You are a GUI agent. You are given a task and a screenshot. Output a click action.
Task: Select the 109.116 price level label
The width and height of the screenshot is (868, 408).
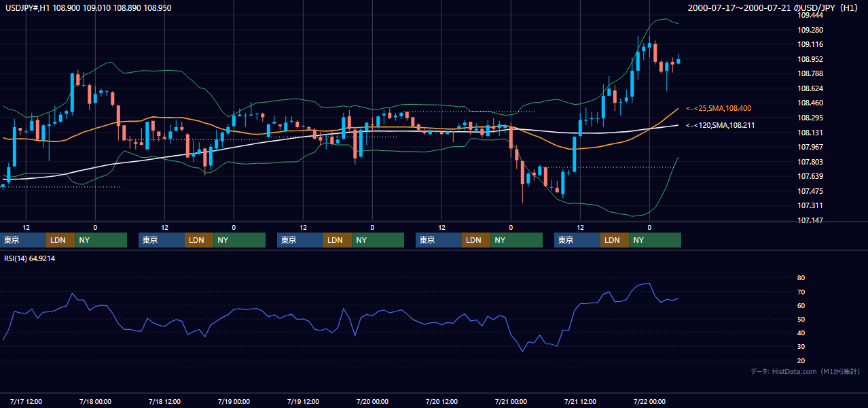810,44
